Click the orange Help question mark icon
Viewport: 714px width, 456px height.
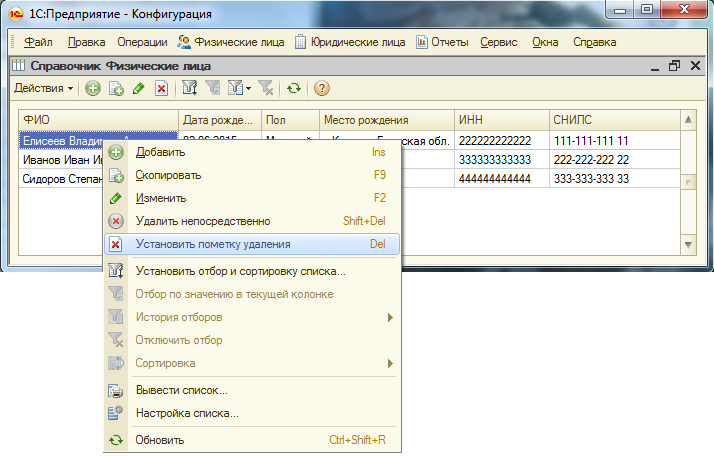[x=321, y=88]
